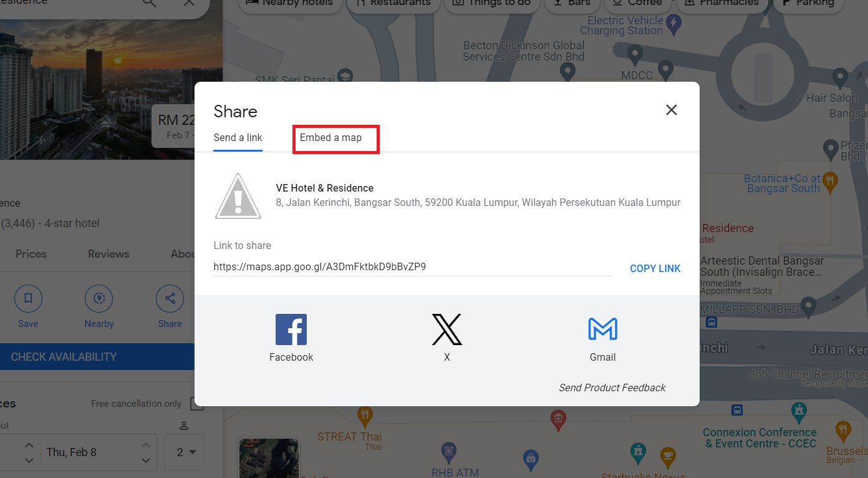The height and width of the screenshot is (478, 868).
Task: Select the Nearby hotels filter chip
Action: (x=289, y=3)
